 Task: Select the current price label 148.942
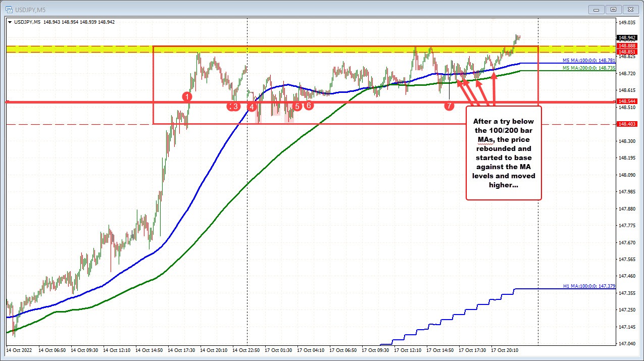626,37
